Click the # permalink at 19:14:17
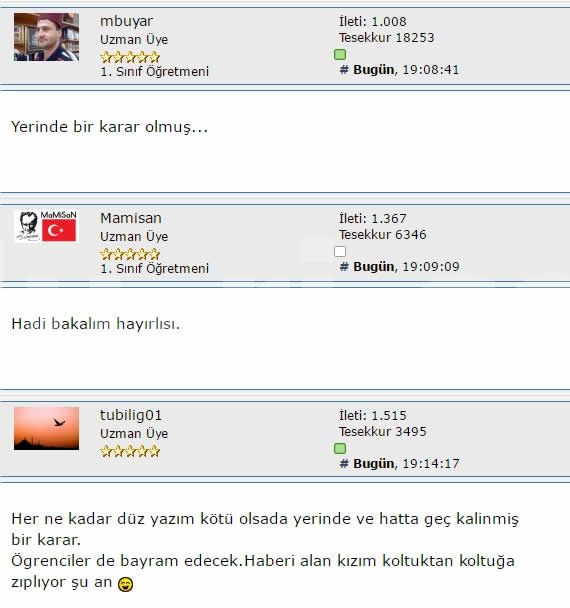Viewport: 570px width, 608px height. 344,464
